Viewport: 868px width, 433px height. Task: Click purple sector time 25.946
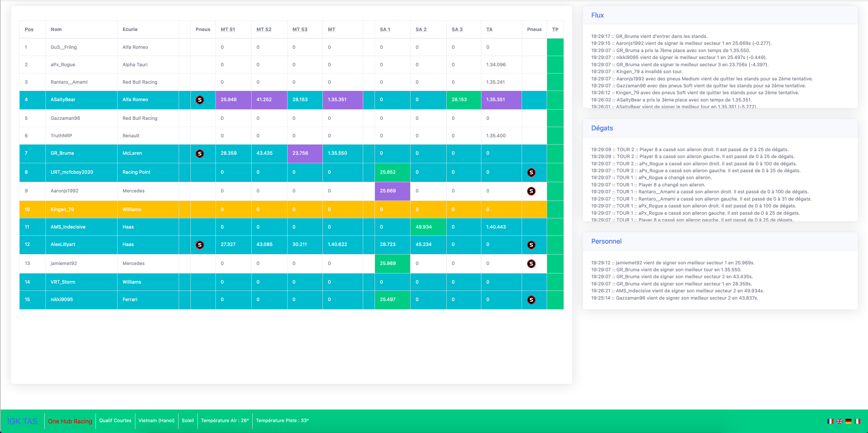coord(234,100)
